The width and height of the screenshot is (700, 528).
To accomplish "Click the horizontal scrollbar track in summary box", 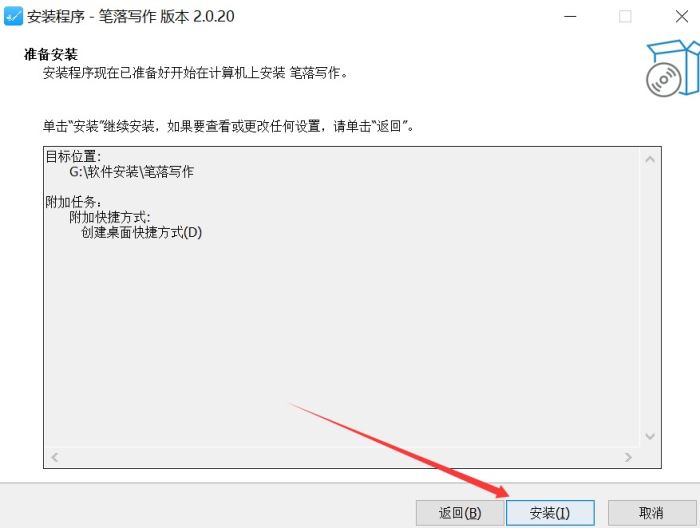I will pos(342,457).
